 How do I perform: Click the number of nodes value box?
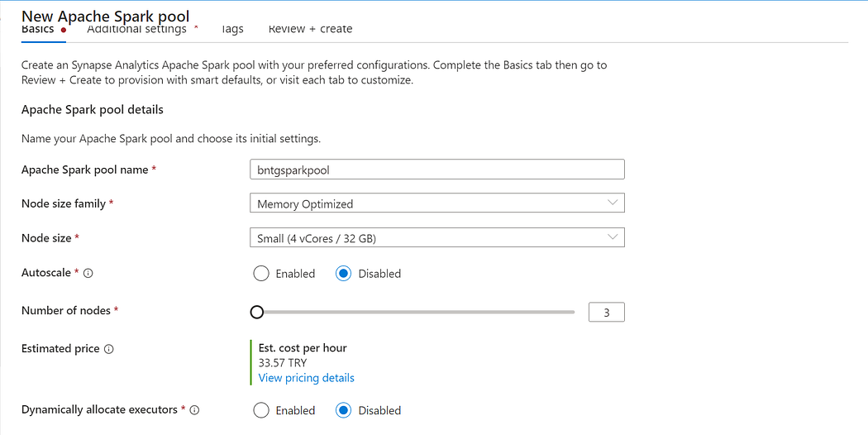point(606,313)
